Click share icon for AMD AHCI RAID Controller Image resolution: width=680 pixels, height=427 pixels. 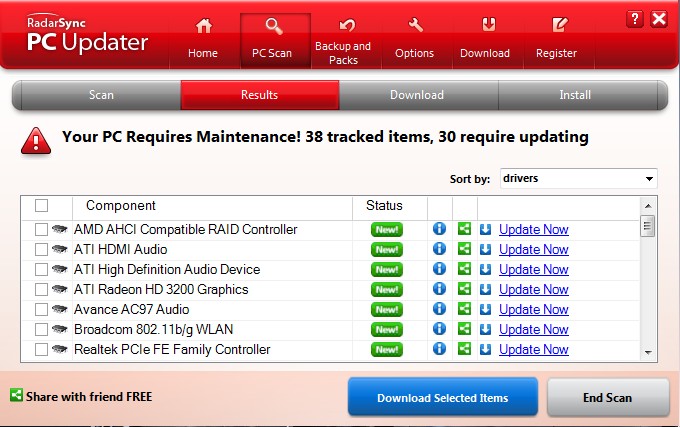[464, 229]
